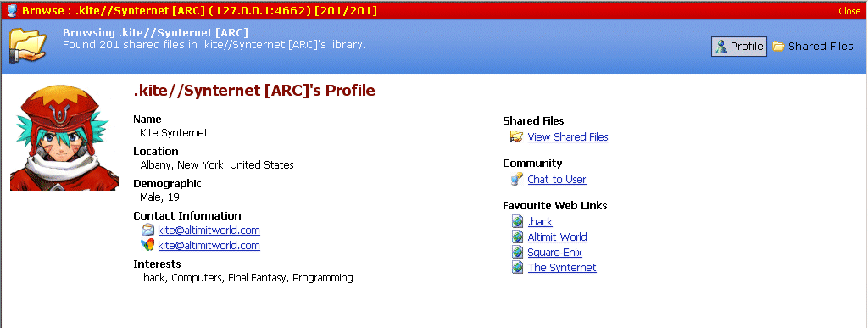Click the Interests heading
This screenshot has height=328, width=868.
[x=157, y=264]
